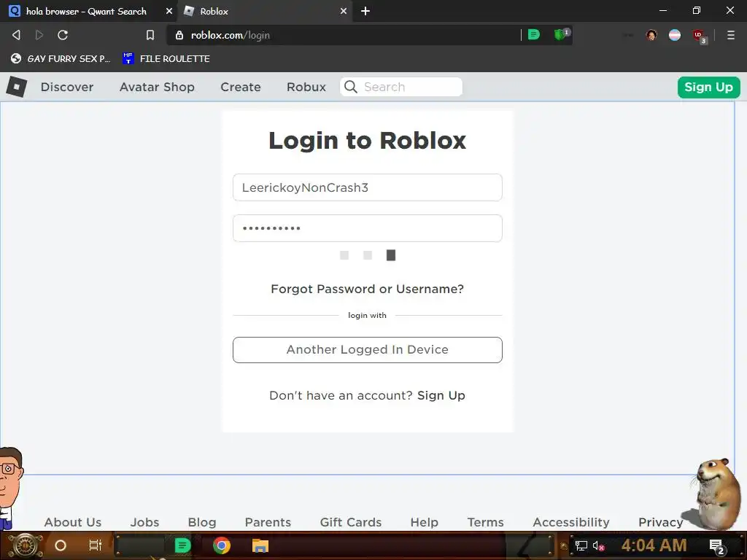Open Jobs footer link
This screenshot has height=560, width=747.
[x=145, y=522]
